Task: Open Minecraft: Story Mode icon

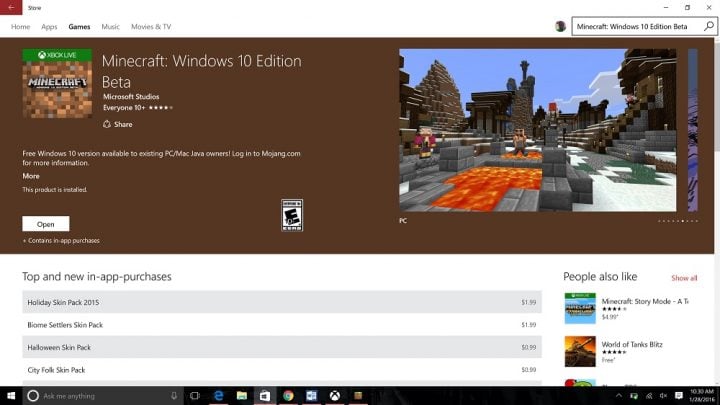Action: (x=580, y=309)
